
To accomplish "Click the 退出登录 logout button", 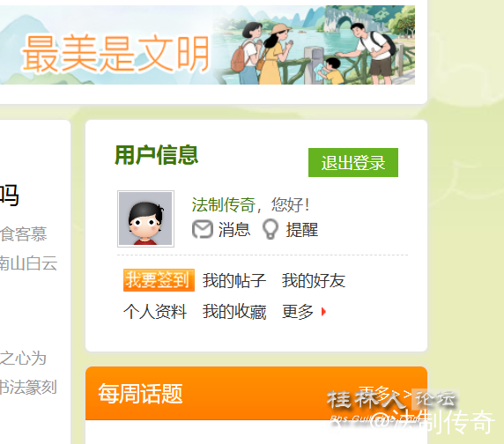I will coord(353,163).
